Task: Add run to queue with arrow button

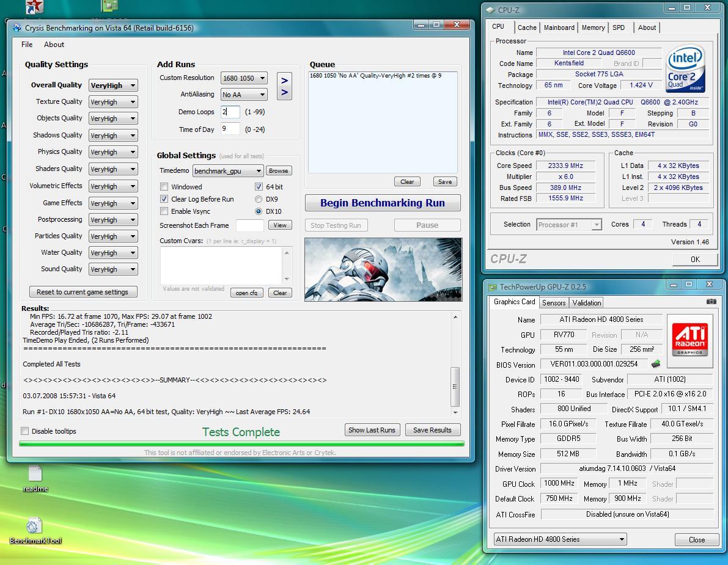Action: pos(284,86)
